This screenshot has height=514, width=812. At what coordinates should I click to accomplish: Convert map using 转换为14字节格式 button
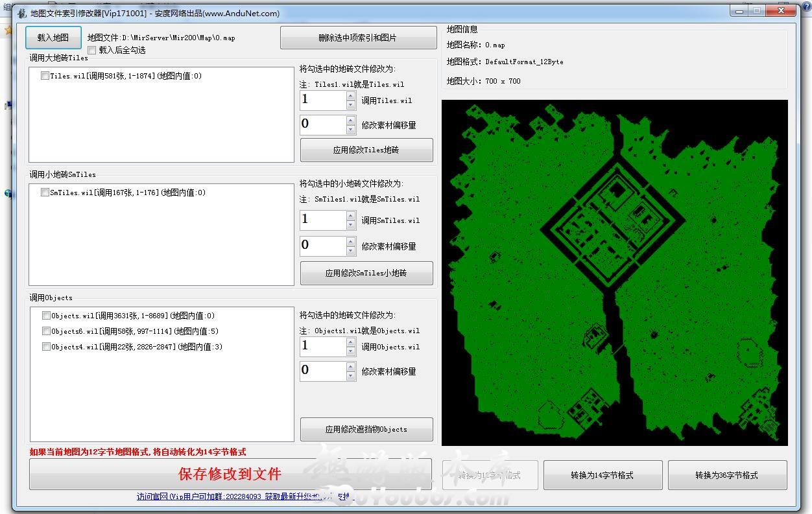point(603,475)
